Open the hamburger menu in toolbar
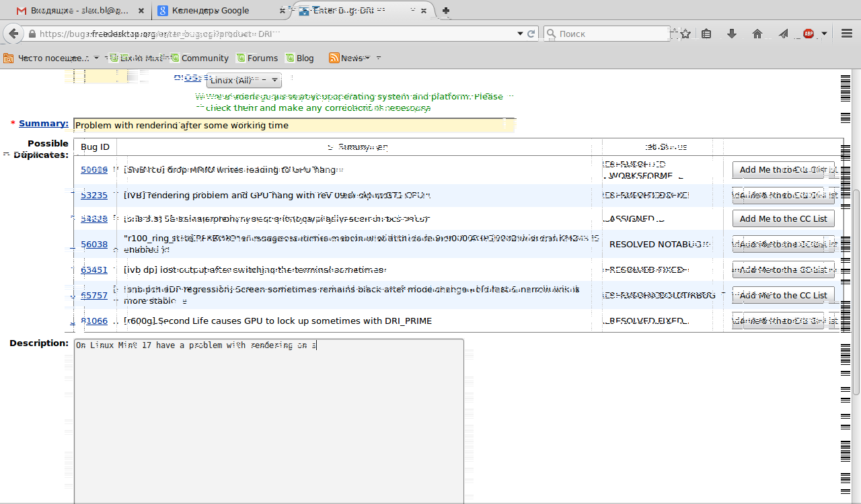 click(x=847, y=34)
